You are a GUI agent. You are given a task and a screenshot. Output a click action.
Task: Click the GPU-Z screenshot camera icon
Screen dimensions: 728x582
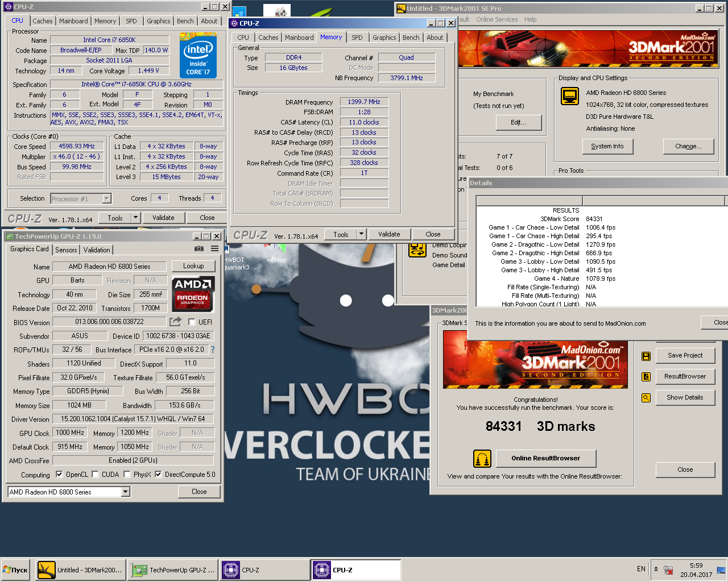point(199,249)
